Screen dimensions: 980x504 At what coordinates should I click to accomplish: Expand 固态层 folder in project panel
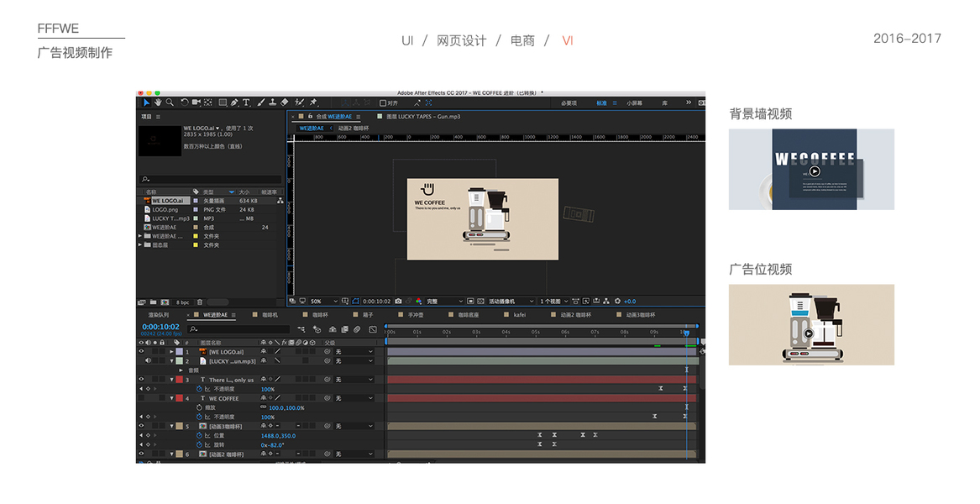140,245
